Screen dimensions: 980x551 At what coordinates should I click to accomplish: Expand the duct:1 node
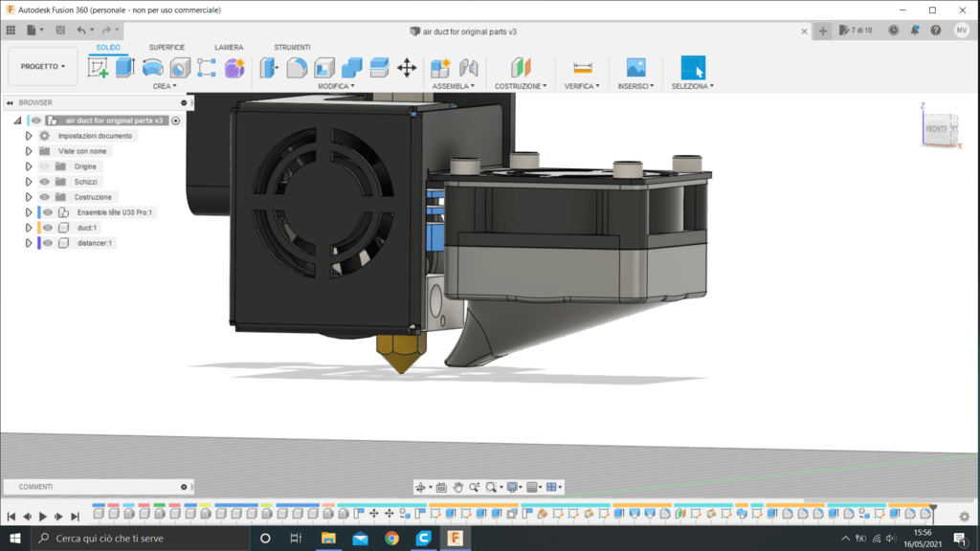click(x=28, y=228)
